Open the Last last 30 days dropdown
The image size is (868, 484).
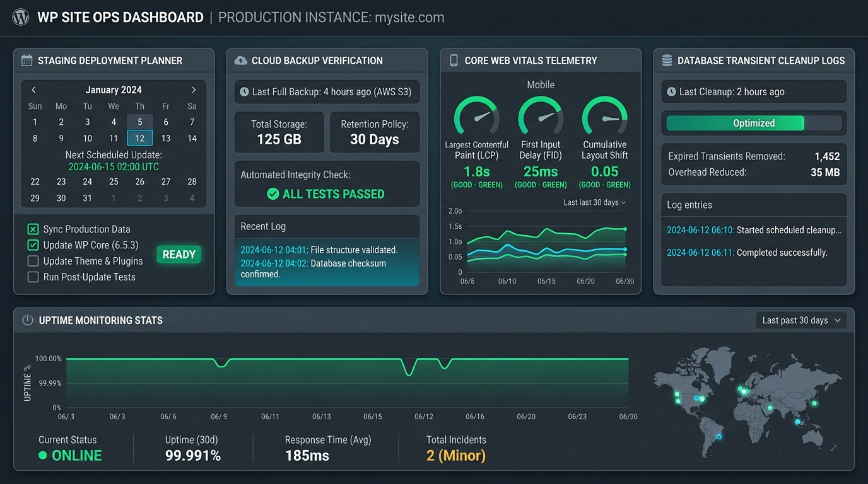tap(594, 202)
